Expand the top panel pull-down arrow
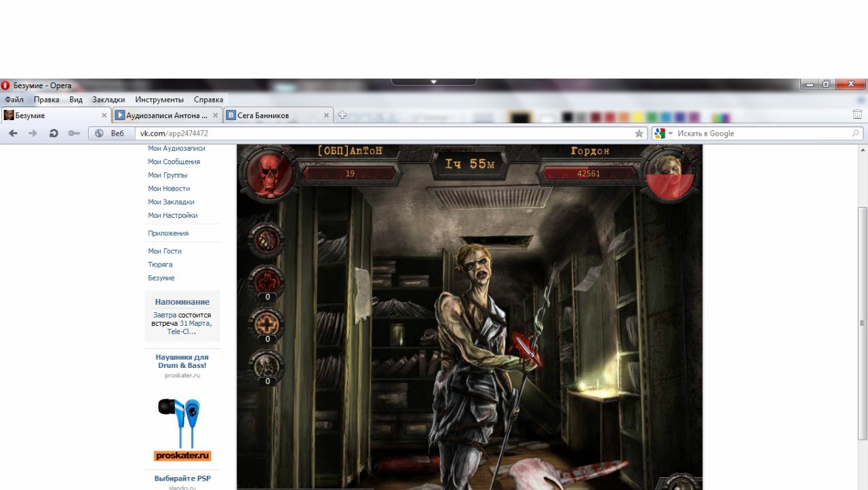This screenshot has height=490, width=868. (434, 82)
